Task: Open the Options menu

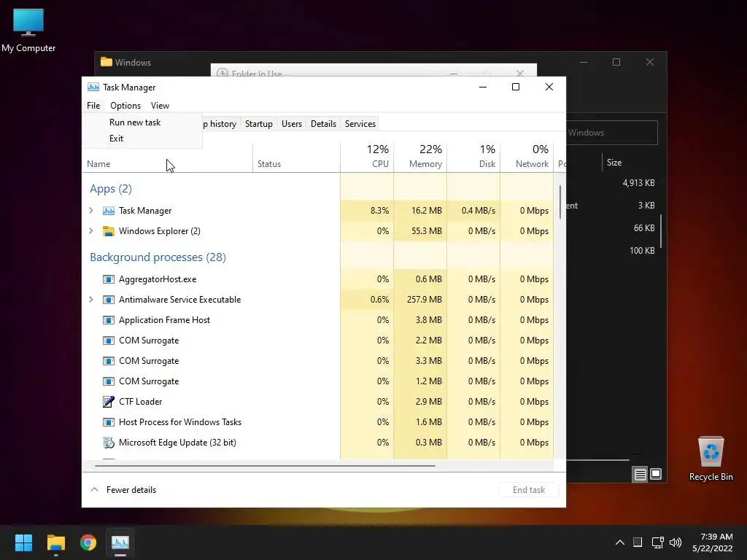Action: pyautogui.click(x=125, y=106)
